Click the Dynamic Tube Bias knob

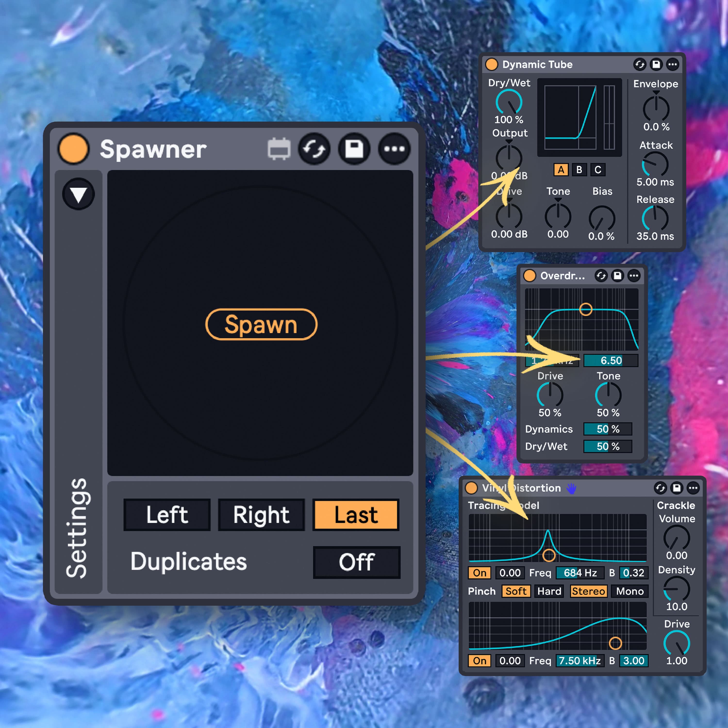602,218
